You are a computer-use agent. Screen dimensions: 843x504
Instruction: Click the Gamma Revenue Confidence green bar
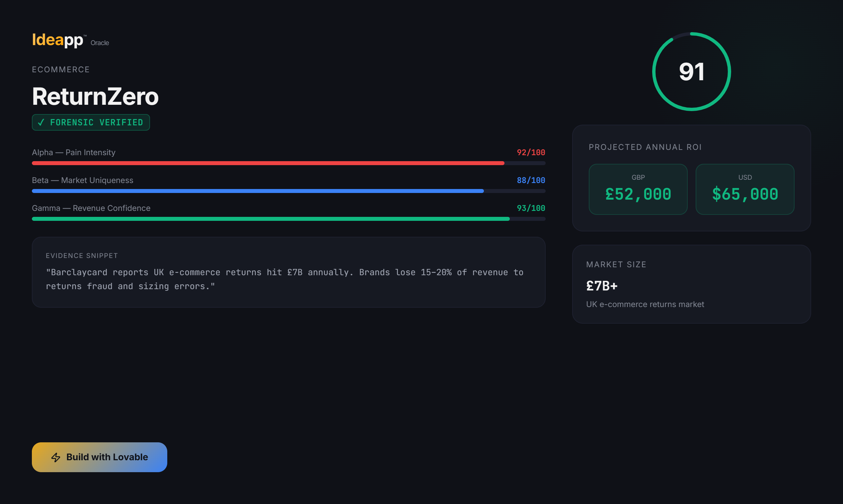(270, 219)
